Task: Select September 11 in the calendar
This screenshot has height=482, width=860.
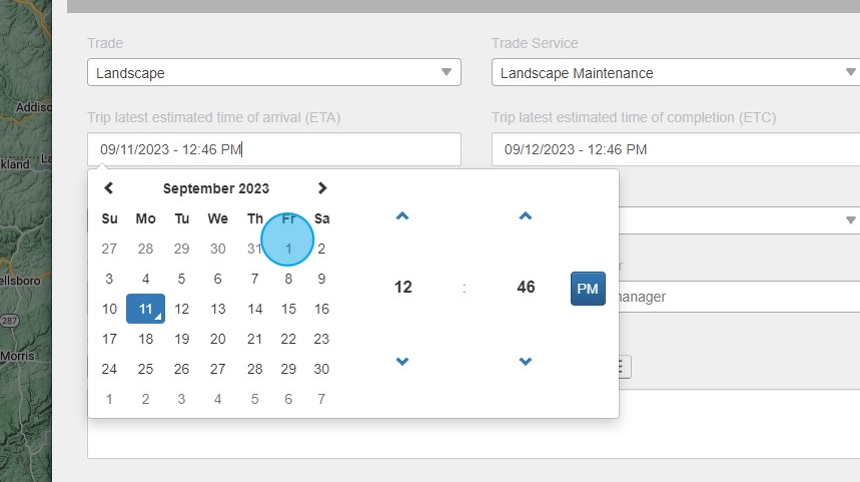Action: tap(145, 309)
